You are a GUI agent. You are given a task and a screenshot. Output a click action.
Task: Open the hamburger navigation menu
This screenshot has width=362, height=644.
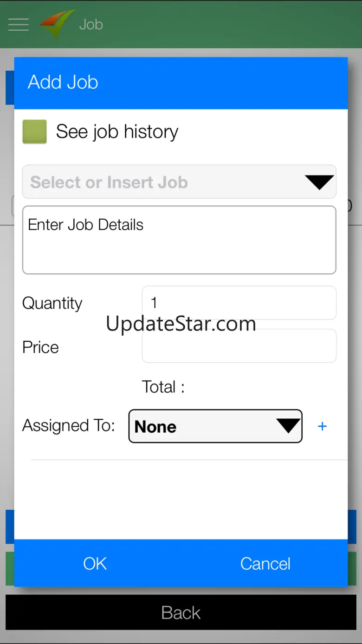[19, 24]
